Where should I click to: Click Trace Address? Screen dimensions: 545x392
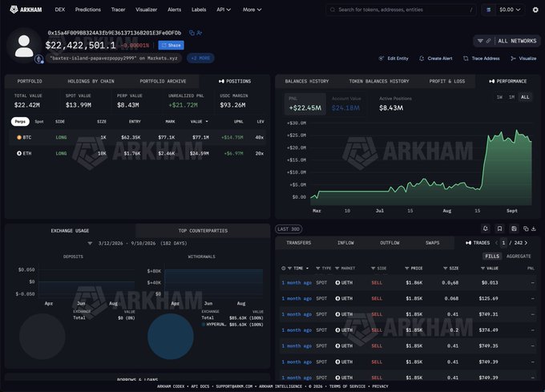click(482, 59)
